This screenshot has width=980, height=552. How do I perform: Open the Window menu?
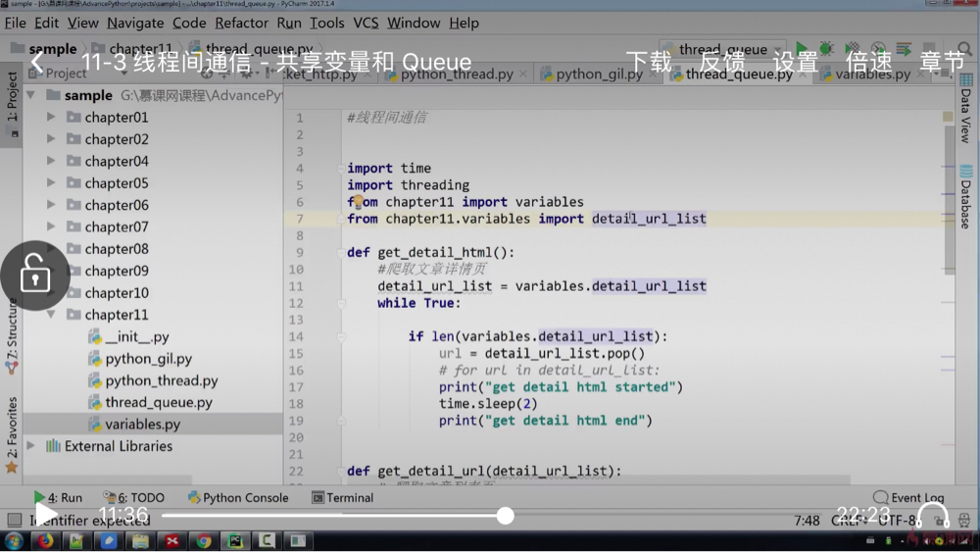point(414,24)
